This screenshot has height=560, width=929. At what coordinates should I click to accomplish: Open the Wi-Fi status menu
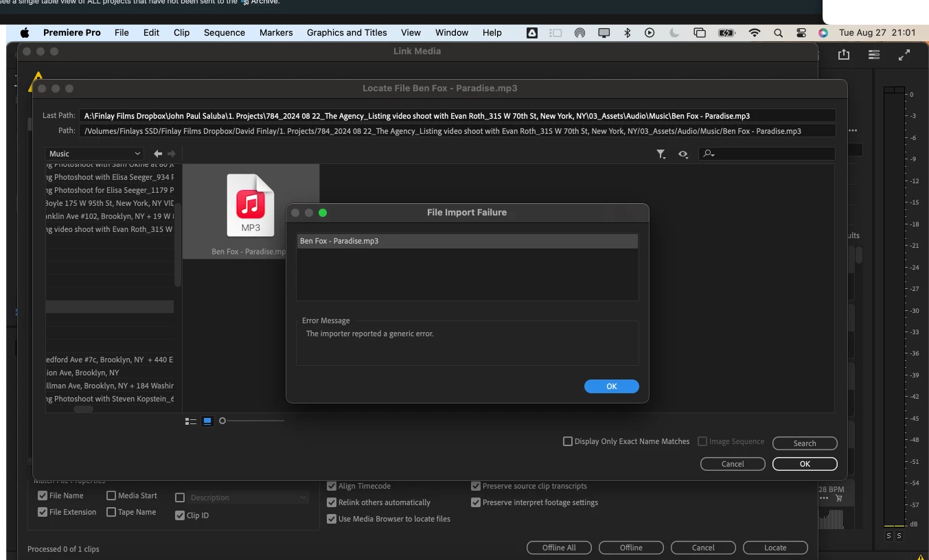click(755, 32)
